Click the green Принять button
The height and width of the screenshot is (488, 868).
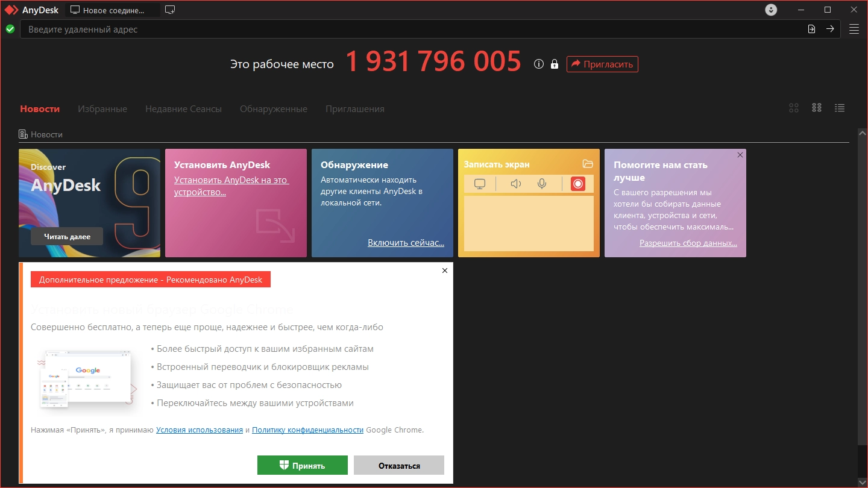(x=303, y=466)
